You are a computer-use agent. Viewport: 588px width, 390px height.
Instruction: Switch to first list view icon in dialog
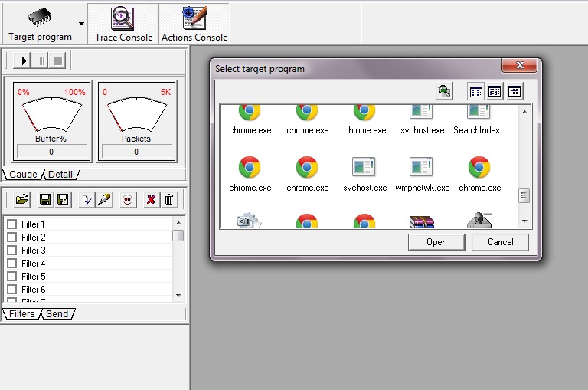(476, 91)
